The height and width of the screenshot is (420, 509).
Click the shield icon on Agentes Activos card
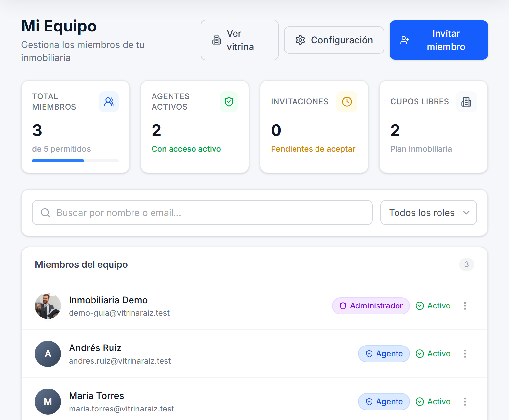(229, 102)
